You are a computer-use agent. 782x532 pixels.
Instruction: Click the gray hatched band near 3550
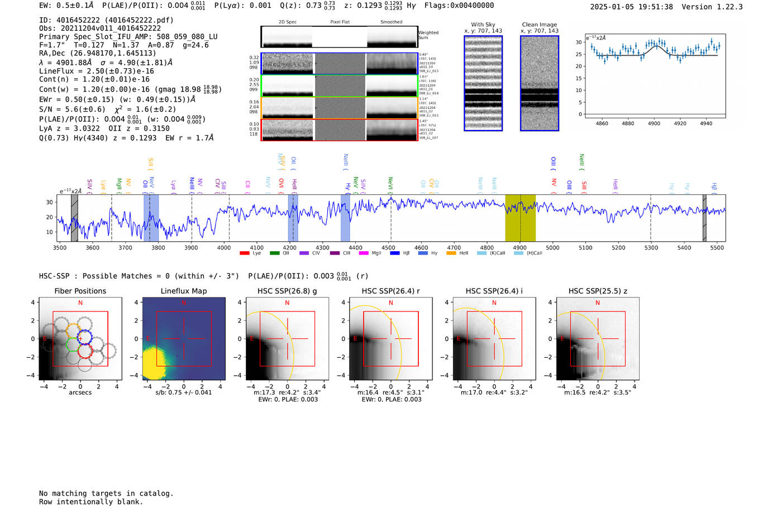click(x=74, y=218)
